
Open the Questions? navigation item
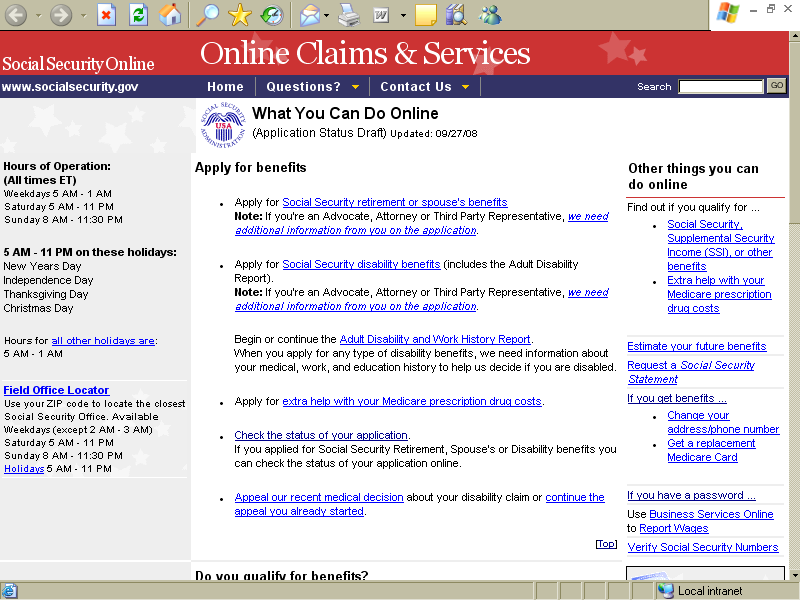pos(304,87)
